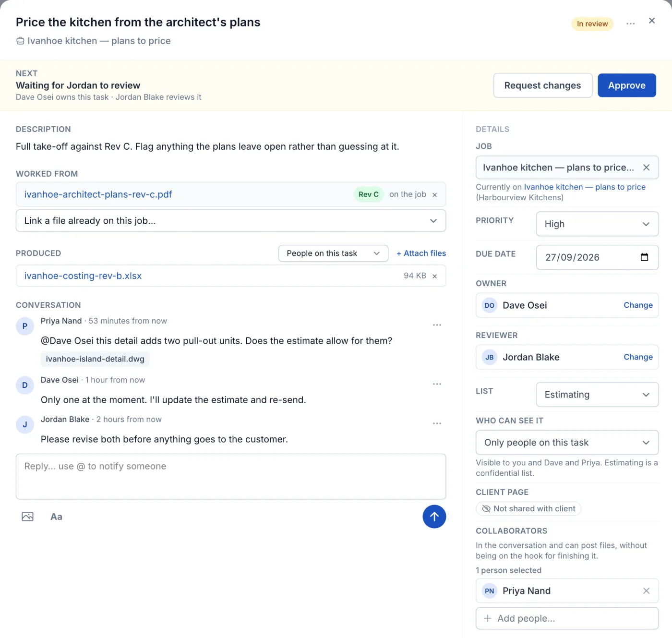Screen dimensions: 672x638
Task: Open the task options ellipsis menu in header
Action: (630, 24)
